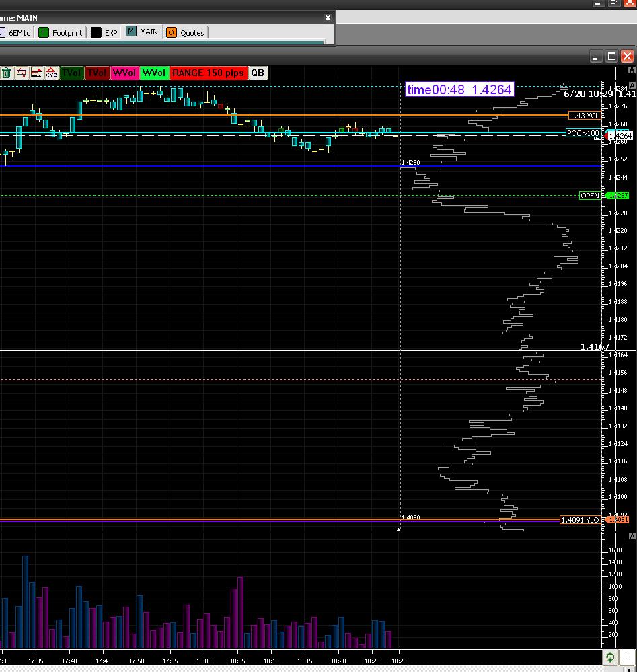This screenshot has height=672, width=637.
Task: Toggle the pink WVol button
Action: point(124,73)
